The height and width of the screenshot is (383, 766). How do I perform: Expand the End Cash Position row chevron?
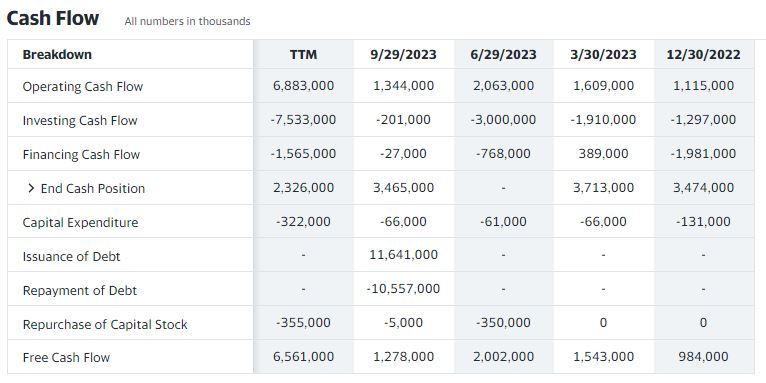click(31, 188)
